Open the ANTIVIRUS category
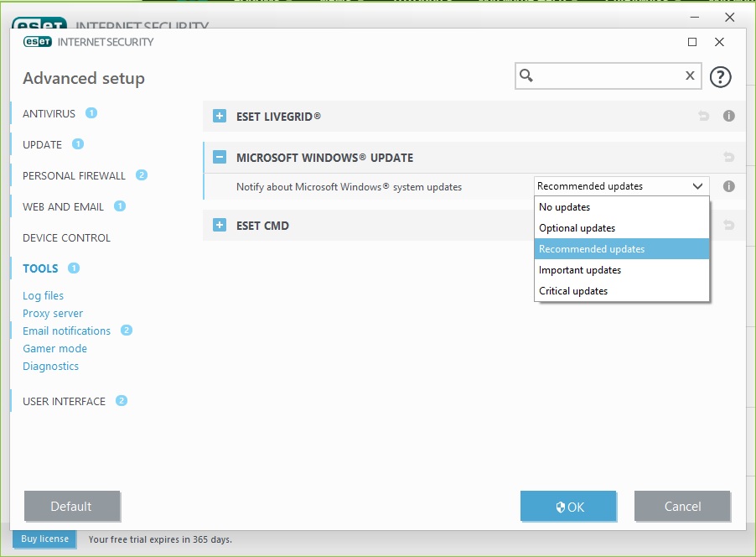Viewport: 756px width, 557px height. tap(49, 114)
